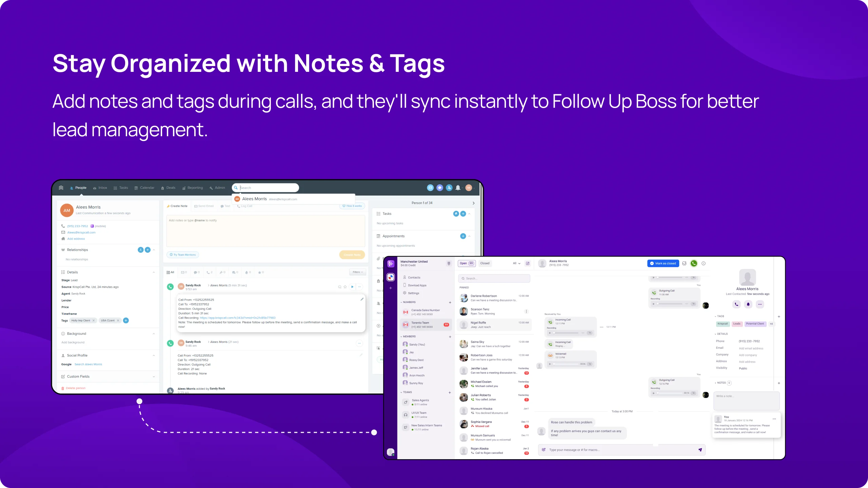This screenshot has width=868, height=488.
Task: Click the Follow Up Boss logo icon
Action: 61,188
